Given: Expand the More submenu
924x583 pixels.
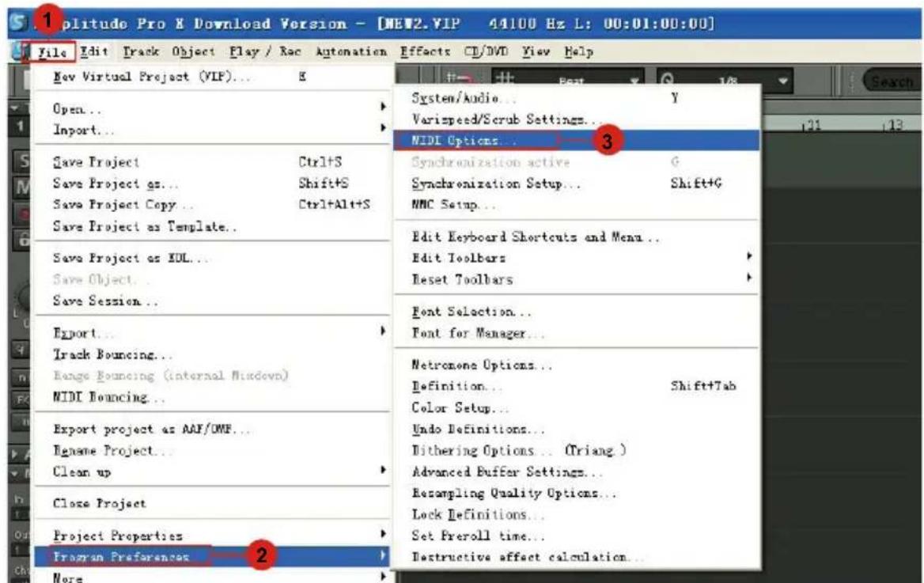Looking at the screenshot, I should click(x=212, y=577).
